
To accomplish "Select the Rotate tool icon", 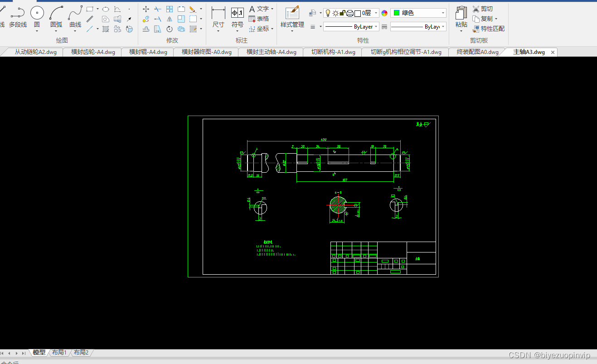I will click(x=170, y=29).
